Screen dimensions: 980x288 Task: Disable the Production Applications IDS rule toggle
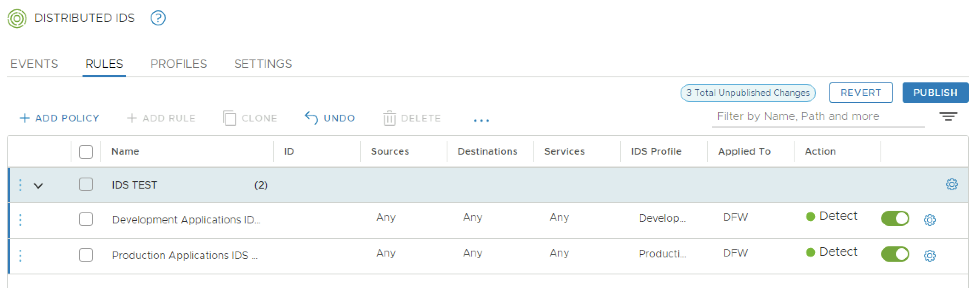click(895, 254)
